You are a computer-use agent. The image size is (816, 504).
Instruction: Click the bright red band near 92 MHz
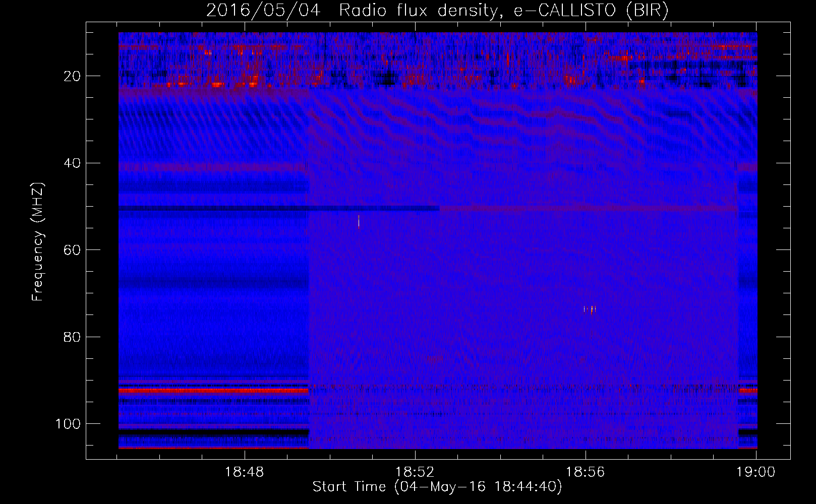click(x=213, y=391)
